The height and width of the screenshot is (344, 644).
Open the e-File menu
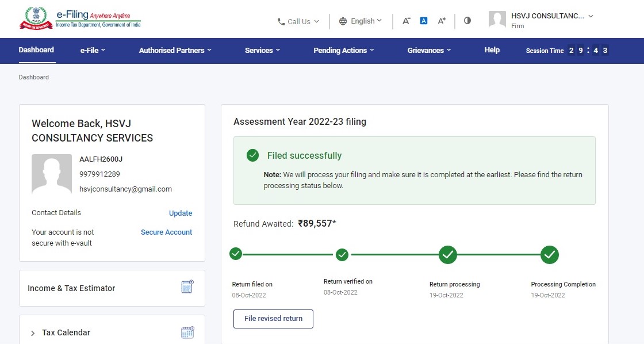point(93,50)
